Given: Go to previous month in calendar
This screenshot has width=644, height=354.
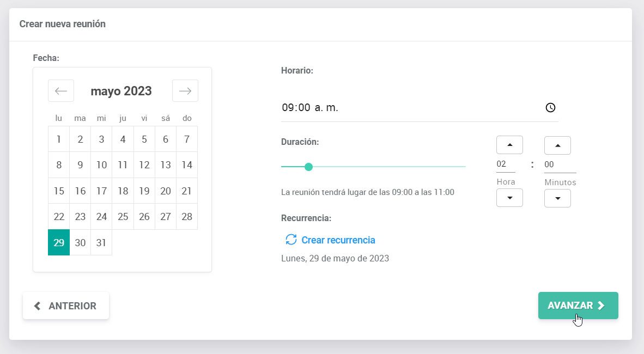Looking at the screenshot, I should tap(61, 91).
